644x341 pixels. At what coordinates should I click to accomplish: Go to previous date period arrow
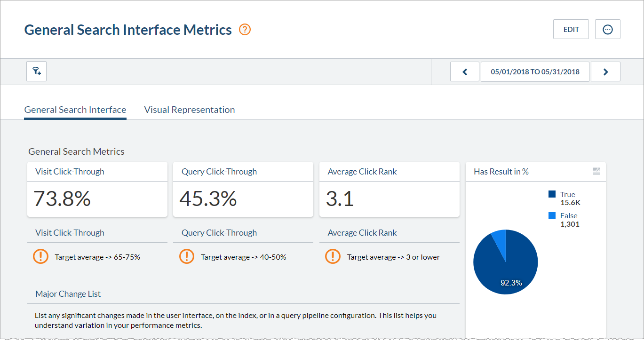(465, 72)
